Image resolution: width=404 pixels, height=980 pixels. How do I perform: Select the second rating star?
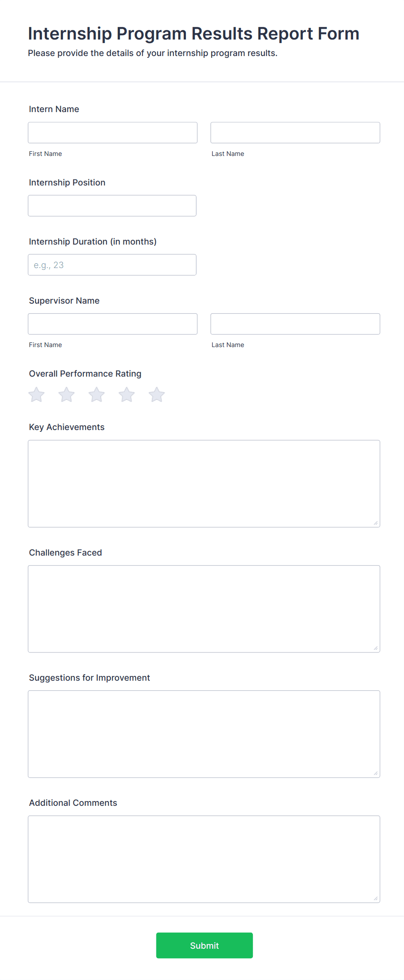pos(66,395)
